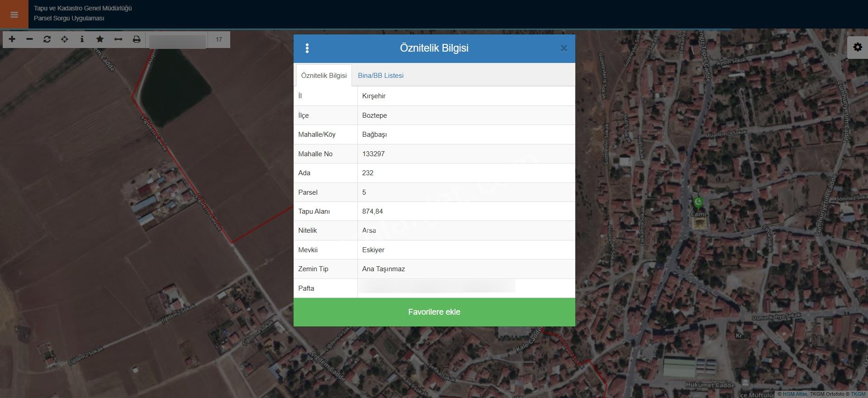Viewport: 868px width, 398px height.
Task: Click the Ada value 232
Action: click(368, 173)
